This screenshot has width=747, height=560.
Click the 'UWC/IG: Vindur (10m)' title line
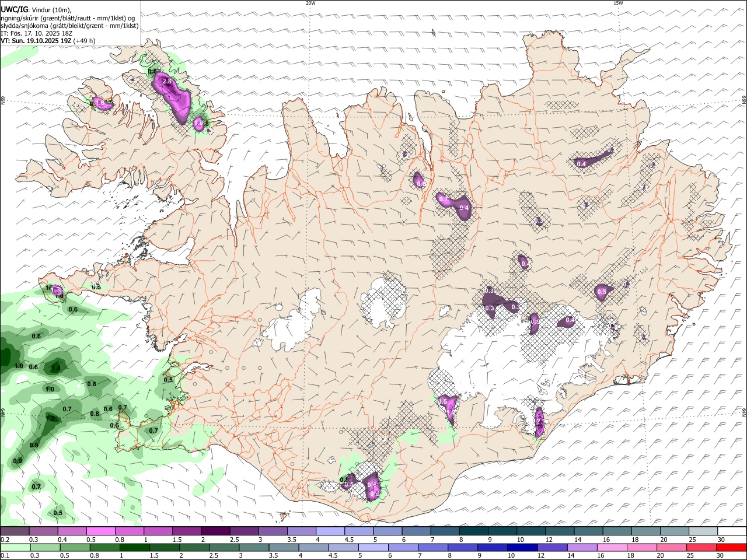(37, 10)
